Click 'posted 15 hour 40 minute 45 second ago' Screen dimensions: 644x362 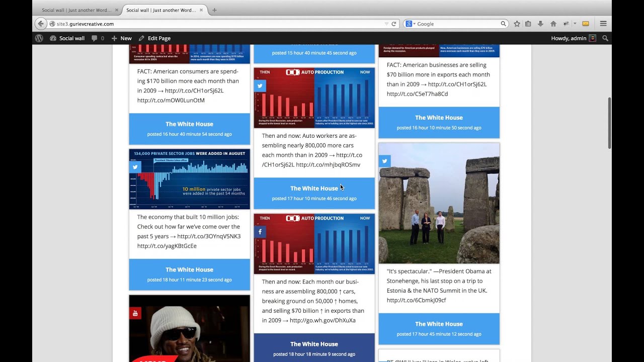(x=314, y=53)
